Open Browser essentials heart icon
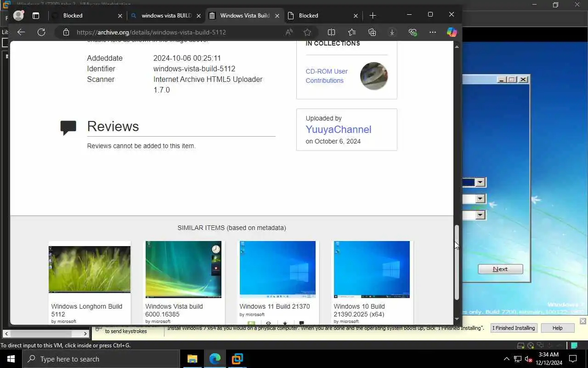Screen dimensions: 588x368 point(413,32)
